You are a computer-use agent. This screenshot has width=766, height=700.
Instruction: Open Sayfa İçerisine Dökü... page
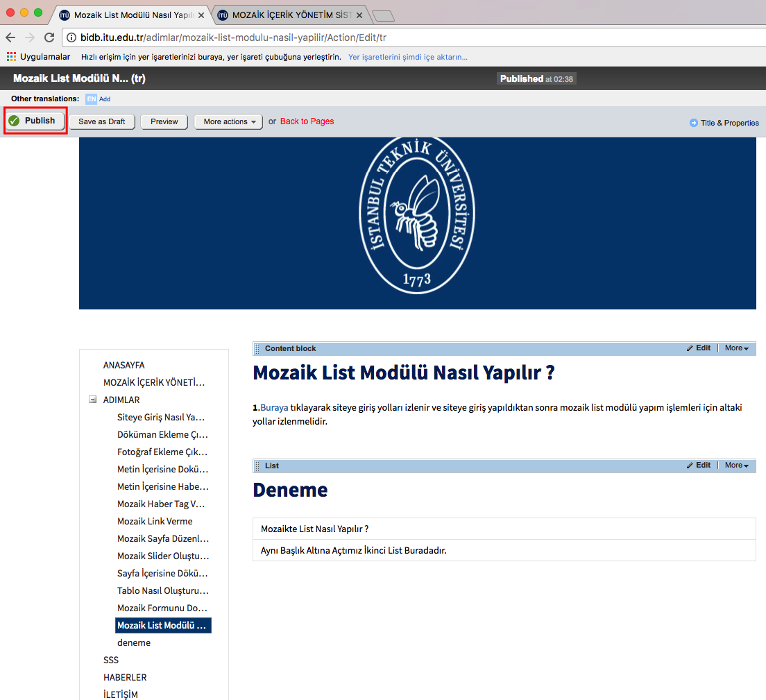(x=162, y=573)
